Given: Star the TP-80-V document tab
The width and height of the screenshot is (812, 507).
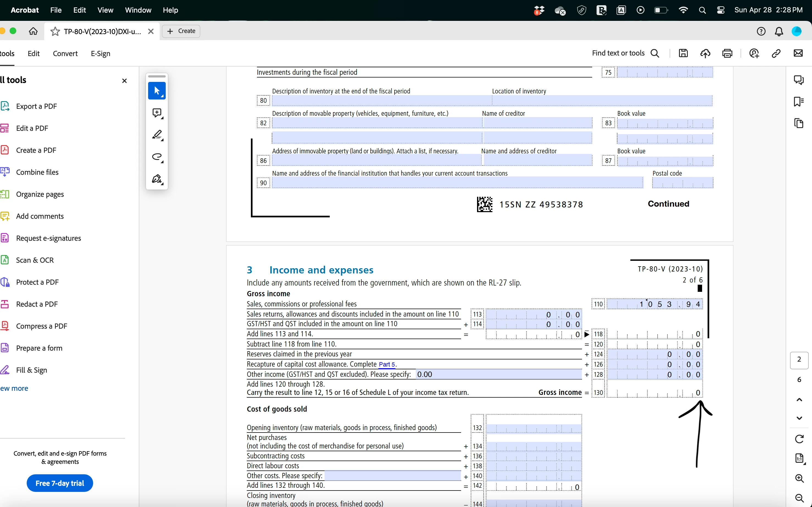Looking at the screenshot, I should [x=55, y=32].
